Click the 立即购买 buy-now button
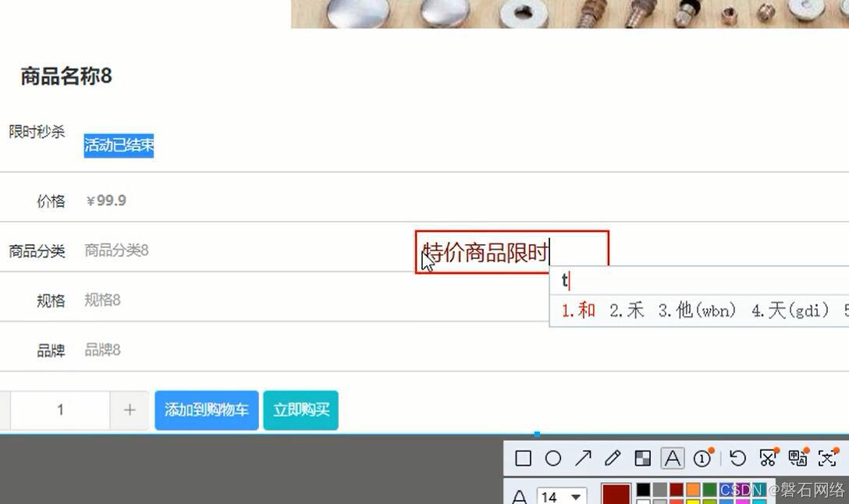This screenshot has height=504, width=849. (300, 410)
